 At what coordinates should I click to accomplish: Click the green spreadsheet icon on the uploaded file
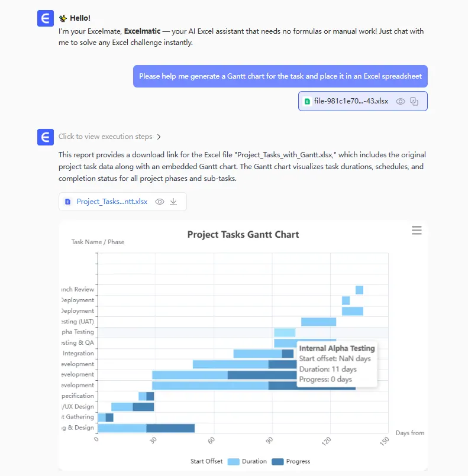click(x=307, y=101)
